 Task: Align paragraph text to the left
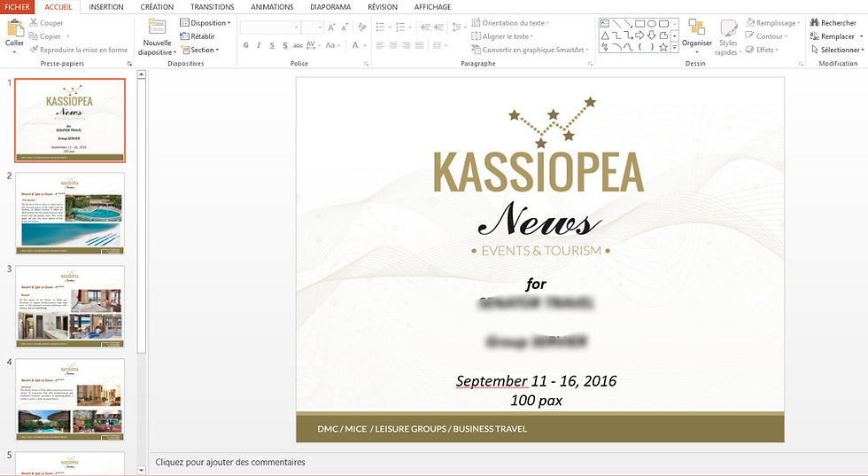coord(380,45)
